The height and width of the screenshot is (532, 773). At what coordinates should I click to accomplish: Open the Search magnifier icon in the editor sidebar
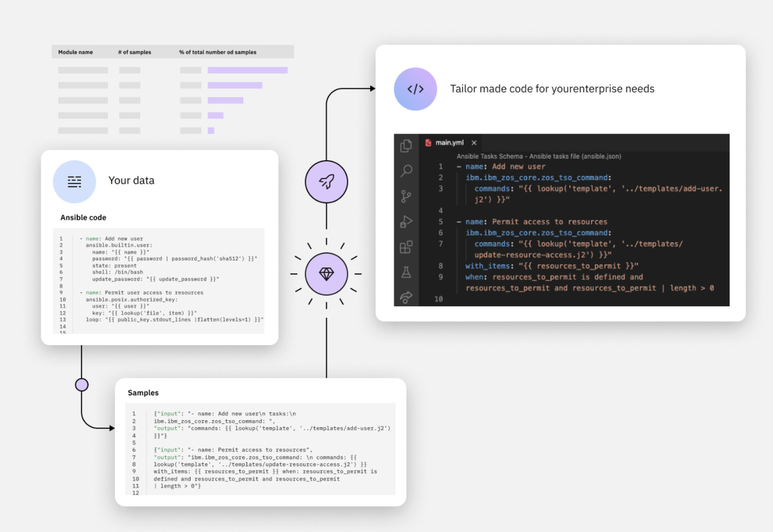coord(406,171)
